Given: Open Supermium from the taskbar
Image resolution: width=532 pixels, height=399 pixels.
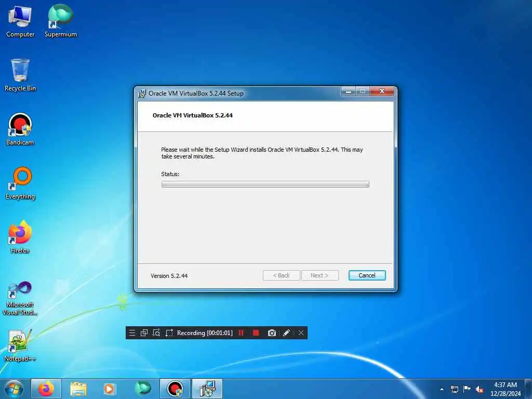Looking at the screenshot, I should (143, 389).
